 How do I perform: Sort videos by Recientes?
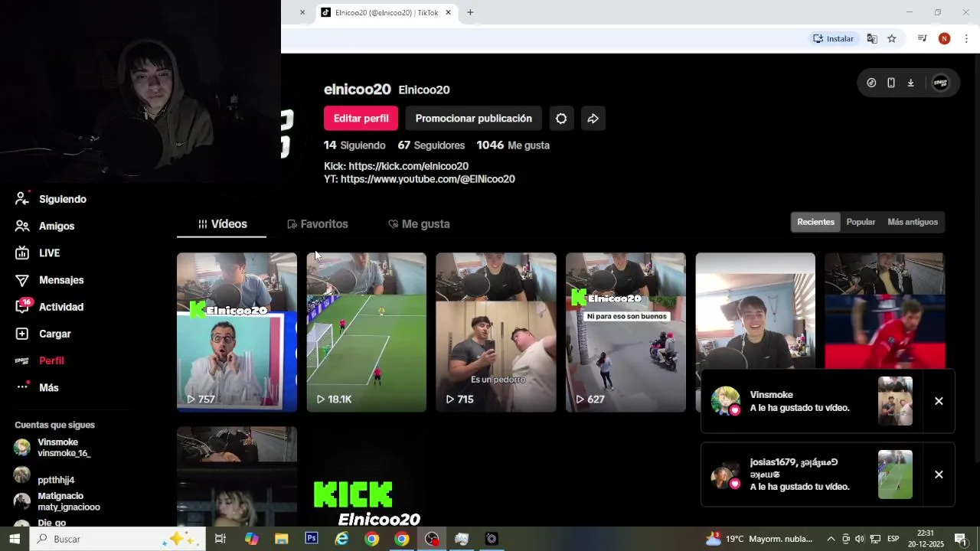pos(815,222)
